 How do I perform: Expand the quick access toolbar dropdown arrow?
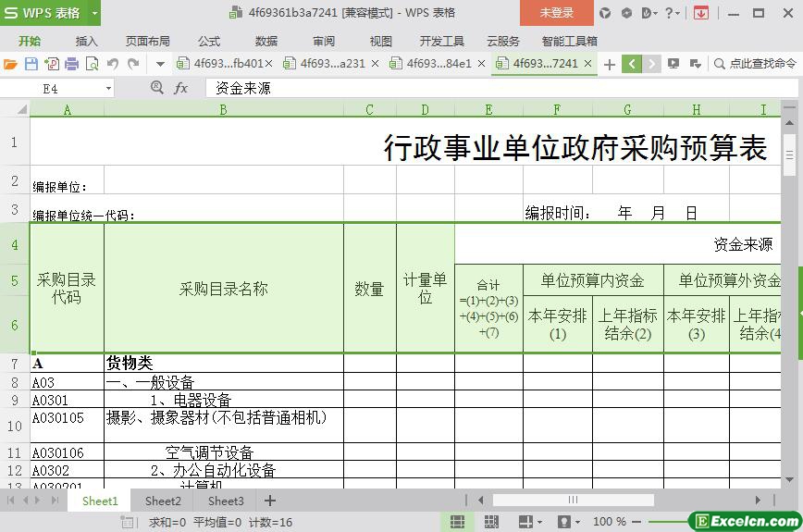(160, 64)
